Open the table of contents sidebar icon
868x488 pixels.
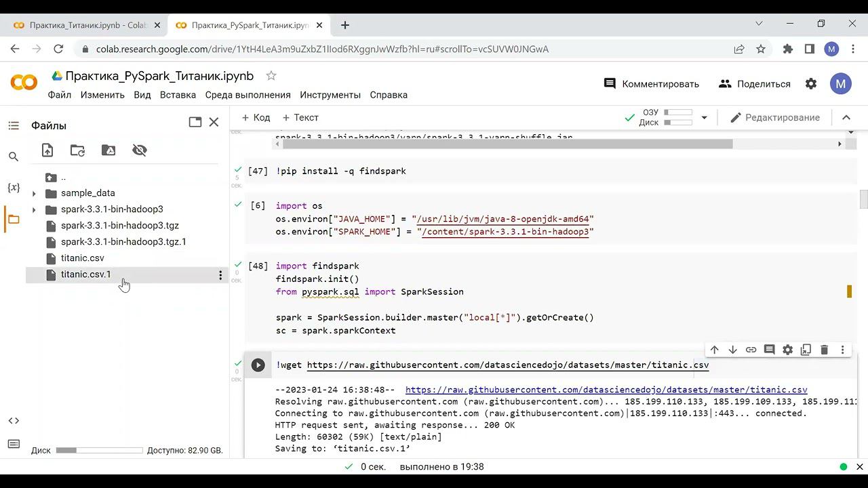tap(14, 125)
